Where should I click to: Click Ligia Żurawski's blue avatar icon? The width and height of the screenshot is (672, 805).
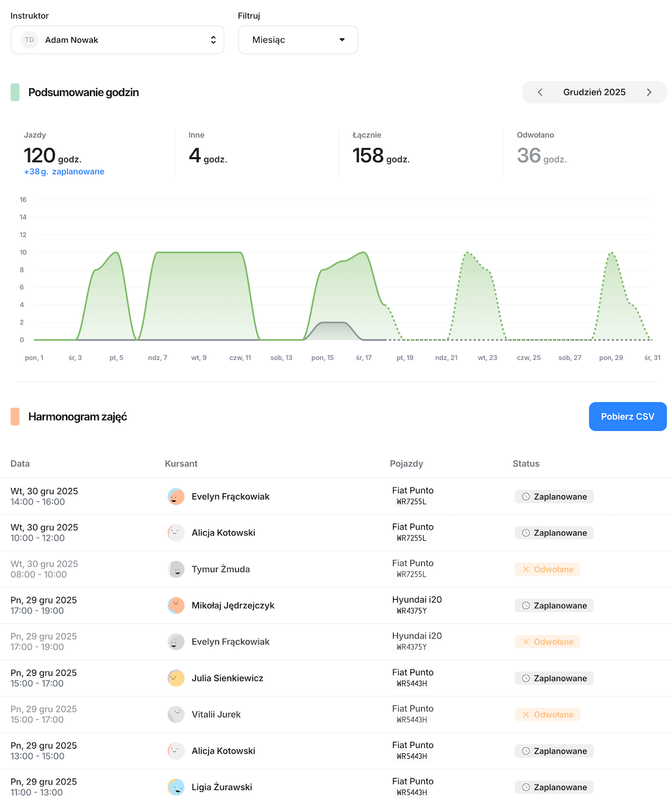[x=176, y=787]
